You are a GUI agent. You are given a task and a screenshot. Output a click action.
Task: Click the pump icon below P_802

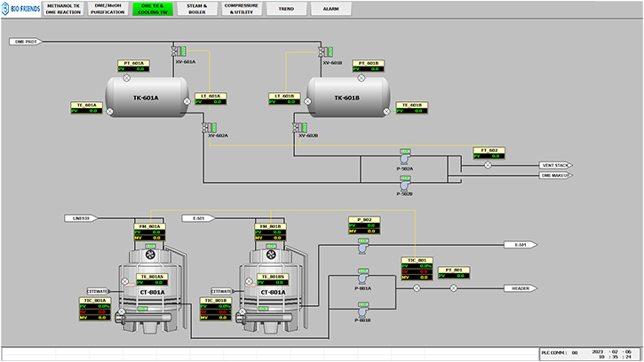(362, 248)
